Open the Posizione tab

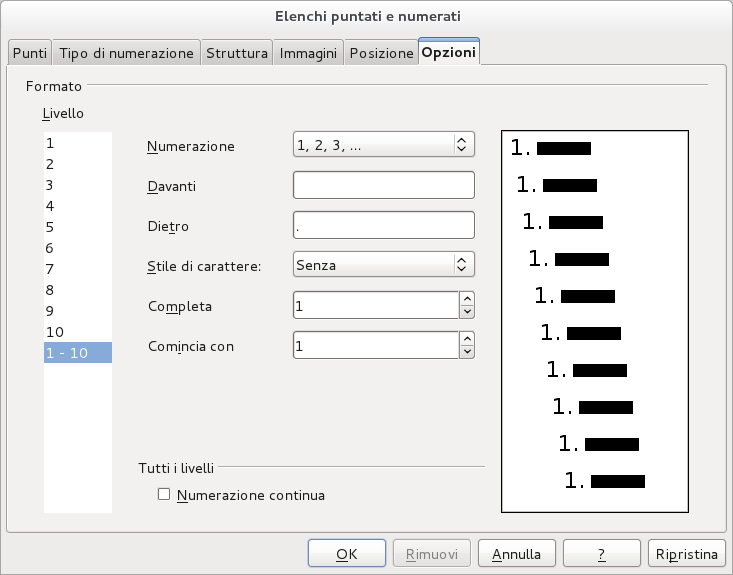381,53
